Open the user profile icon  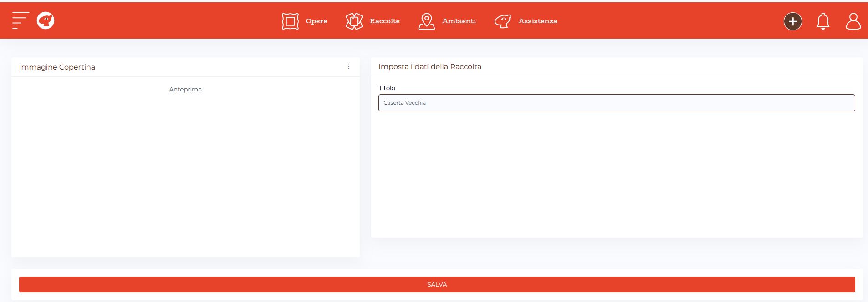coord(853,21)
